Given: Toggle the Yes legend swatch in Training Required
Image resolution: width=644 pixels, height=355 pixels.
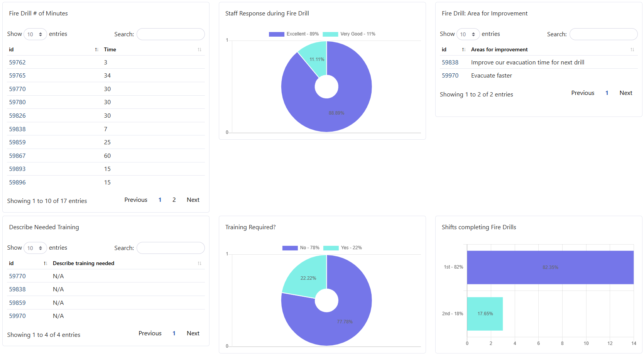Looking at the screenshot, I should [331, 248].
